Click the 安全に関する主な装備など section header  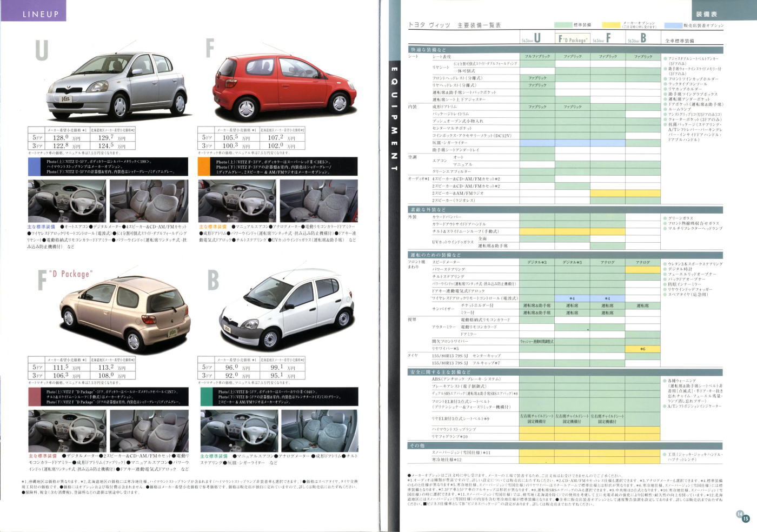(441, 372)
